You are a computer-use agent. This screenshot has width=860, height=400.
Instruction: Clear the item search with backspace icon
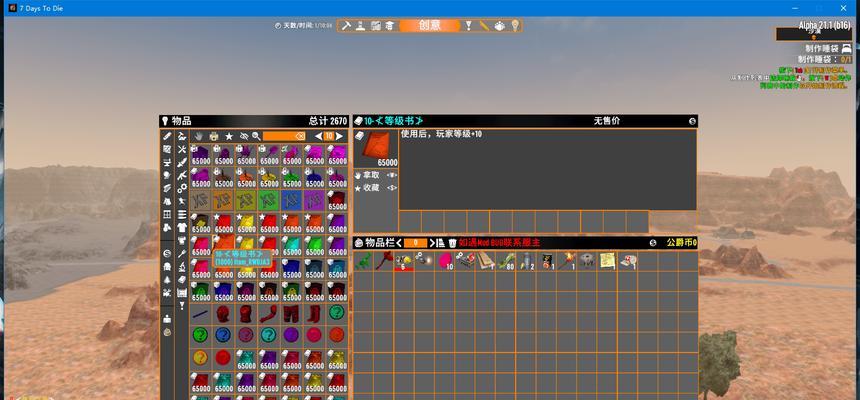click(x=300, y=136)
